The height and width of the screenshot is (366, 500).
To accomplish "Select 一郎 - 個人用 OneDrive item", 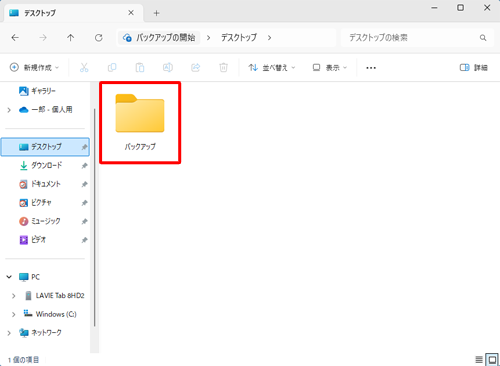I will (46, 110).
